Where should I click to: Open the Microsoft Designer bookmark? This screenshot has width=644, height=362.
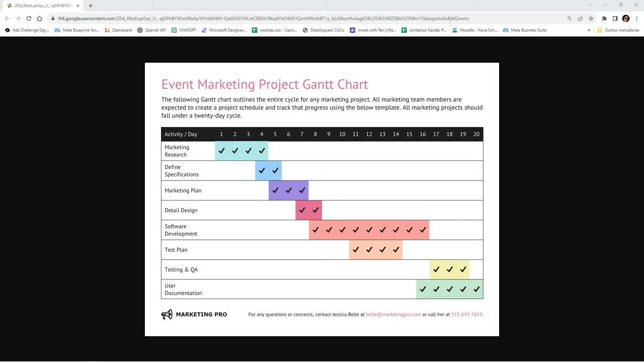tap(224, 30)
